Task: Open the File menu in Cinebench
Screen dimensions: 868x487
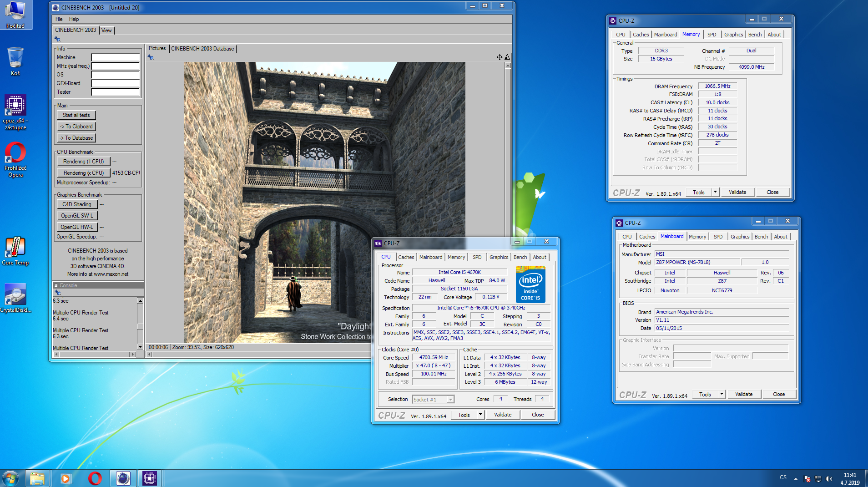Action: (x=59, y=19)
